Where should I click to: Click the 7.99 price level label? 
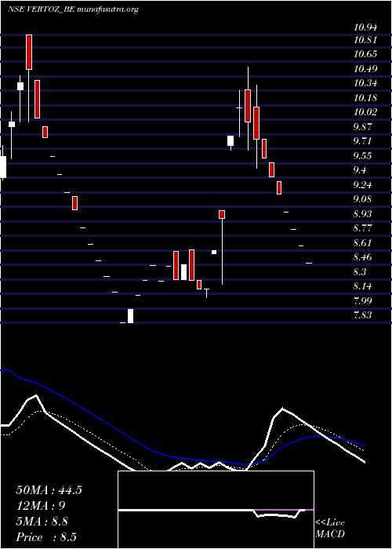362,300
